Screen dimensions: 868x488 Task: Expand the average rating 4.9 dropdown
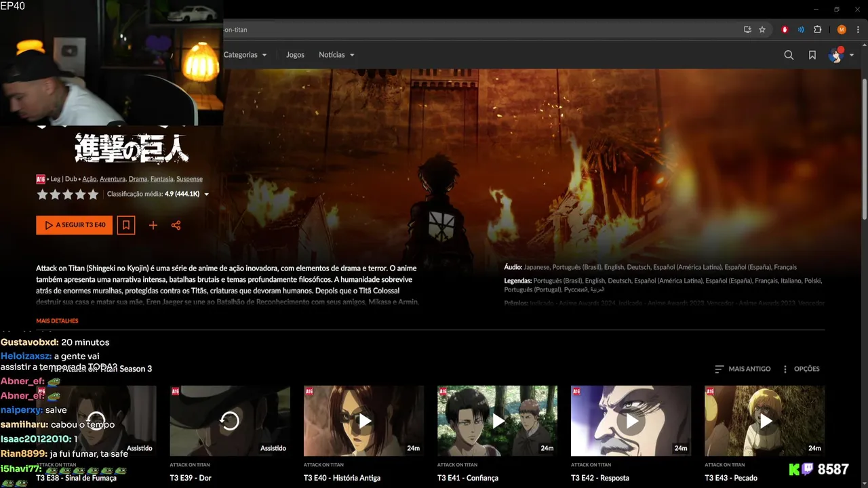pos(158,195)
